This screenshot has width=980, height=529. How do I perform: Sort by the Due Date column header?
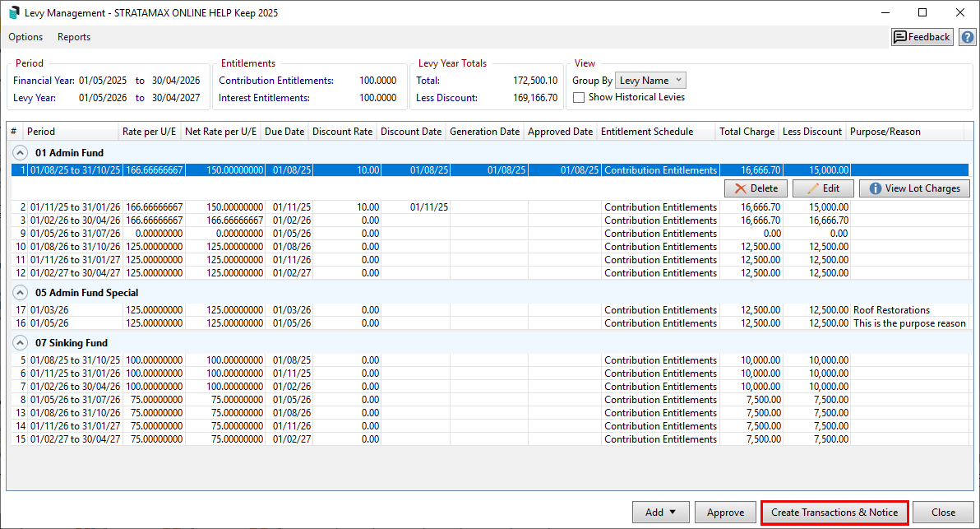click(284, 132)
